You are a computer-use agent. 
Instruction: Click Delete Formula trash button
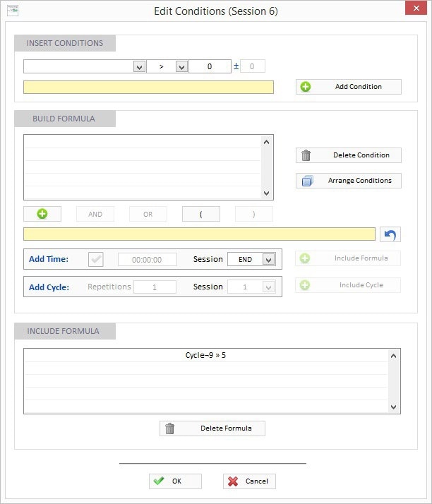click(212, 428)
